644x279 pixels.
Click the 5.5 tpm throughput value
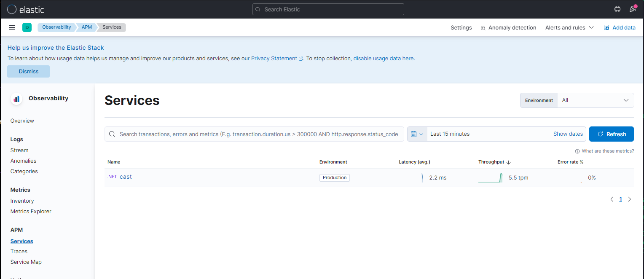click(x=518, y=178)
